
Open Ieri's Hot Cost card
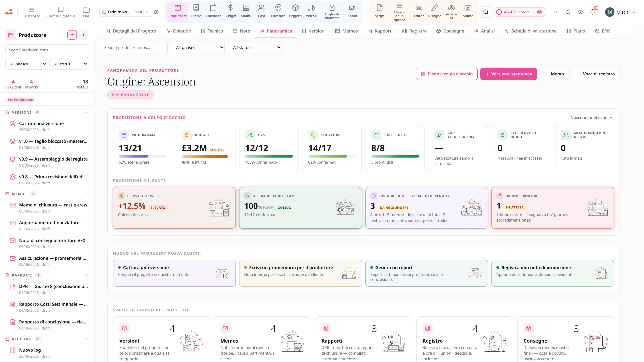pos(174,208)
